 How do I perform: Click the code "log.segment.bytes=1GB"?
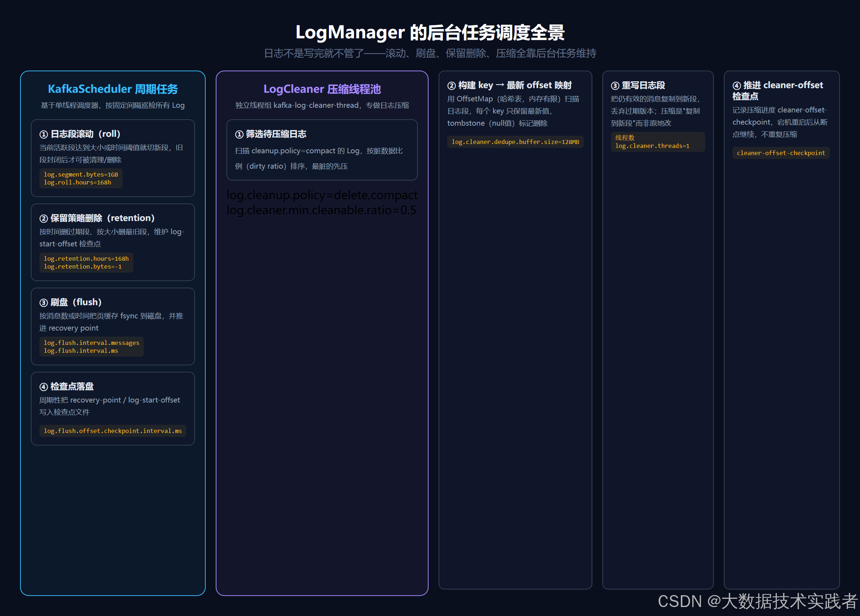click(x=81, y=174)
